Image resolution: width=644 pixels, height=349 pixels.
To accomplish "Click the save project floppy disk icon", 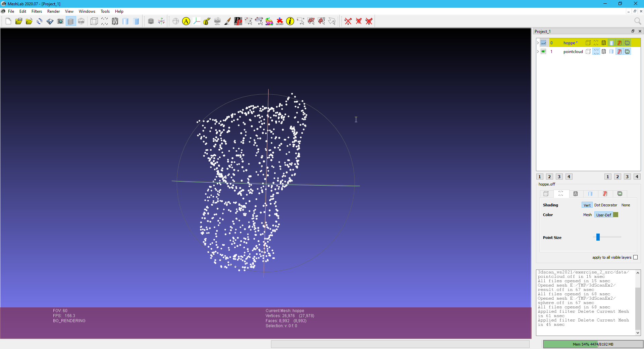I will (50, 21).
